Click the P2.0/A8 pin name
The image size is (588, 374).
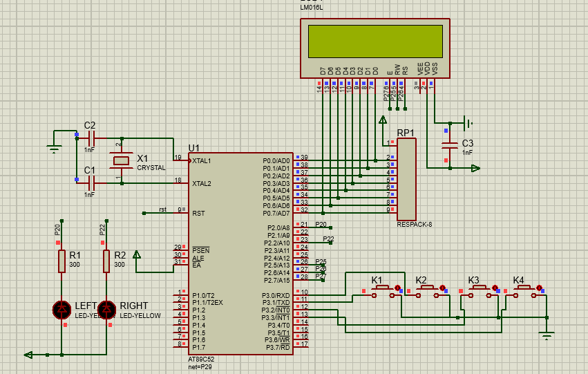(278, 228)
